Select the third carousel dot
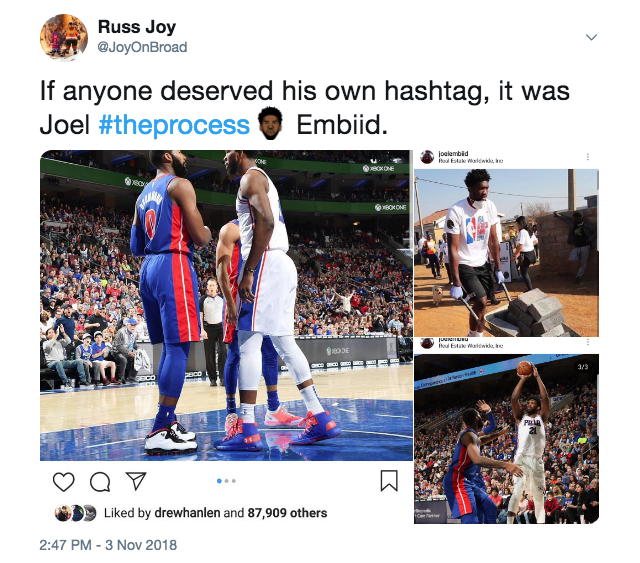The height and width of the screenshot is (563, 640). coord(233,481)
